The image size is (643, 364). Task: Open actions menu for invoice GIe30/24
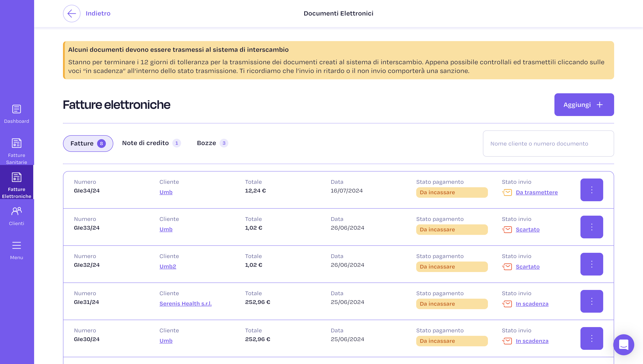click(x=591, y=338)
